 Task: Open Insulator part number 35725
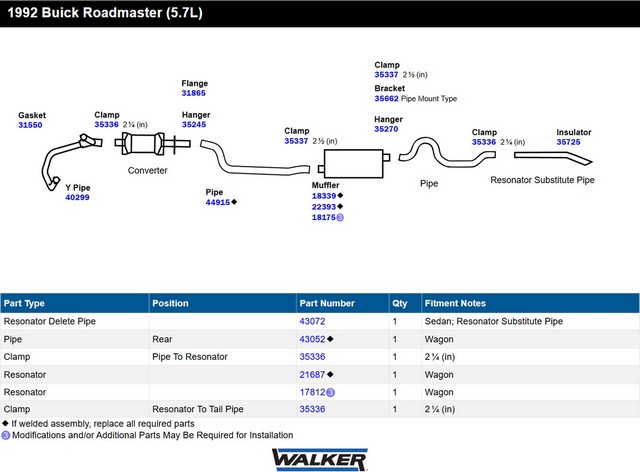click(x=568, y=142)
